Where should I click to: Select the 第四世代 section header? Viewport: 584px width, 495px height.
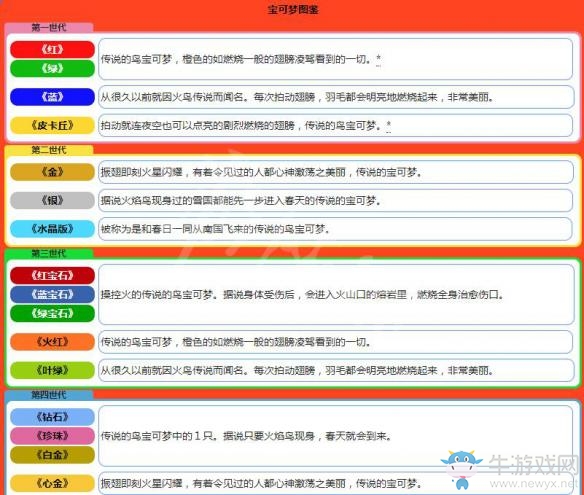pyautogui.click(x=49, y=395)
